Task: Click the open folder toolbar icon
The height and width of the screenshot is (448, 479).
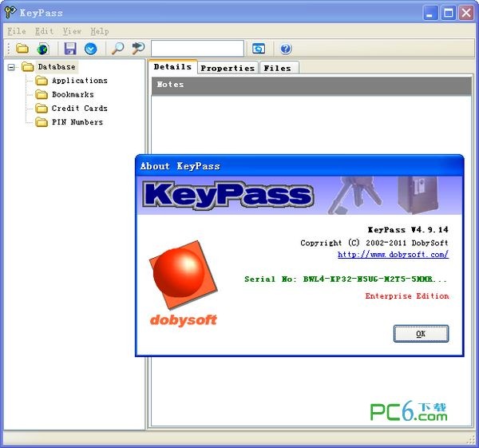Action: pyautogui.click(x=22, y=48)
